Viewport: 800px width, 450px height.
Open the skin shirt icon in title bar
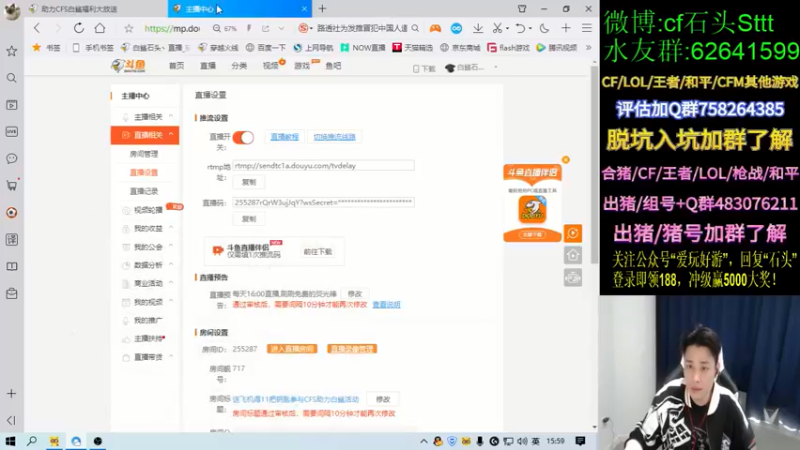pos(522,9)
